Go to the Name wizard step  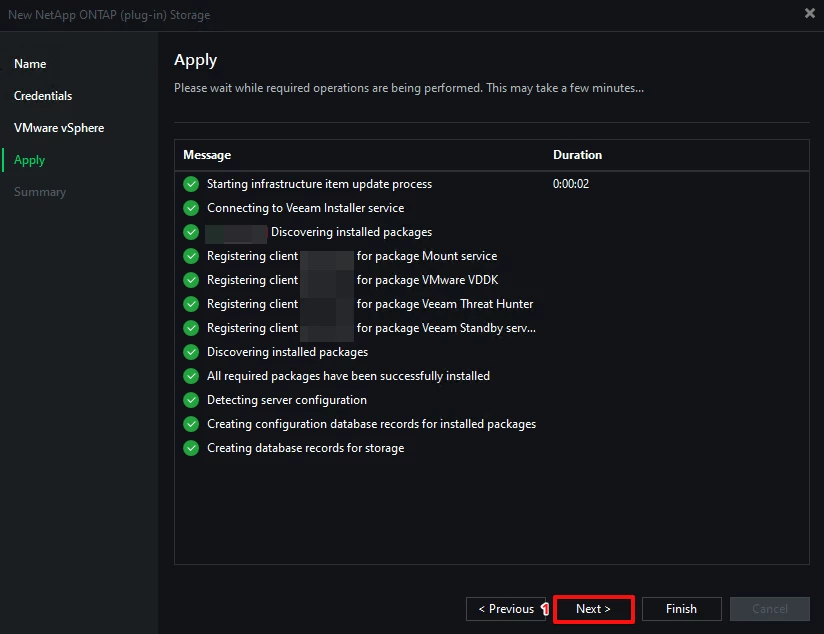30,64
